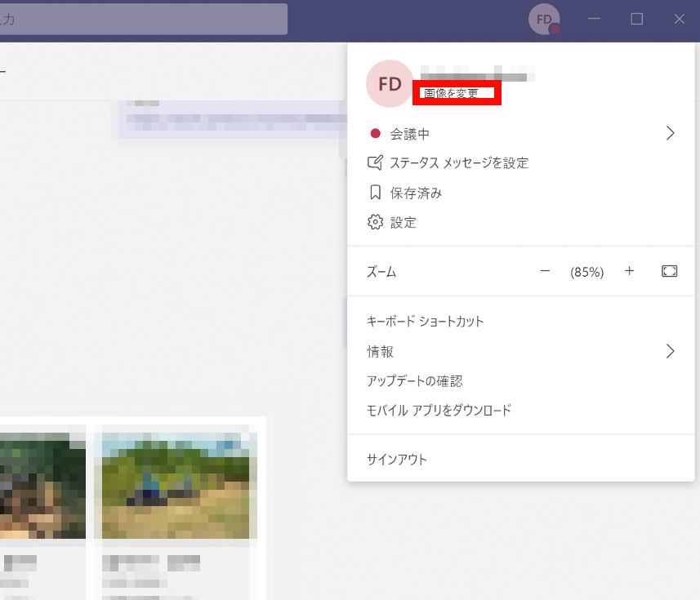The height and width of the screenshot is (600, 700).
Task: Toggle full screen zoom icon
Action: tap(669, 271)
